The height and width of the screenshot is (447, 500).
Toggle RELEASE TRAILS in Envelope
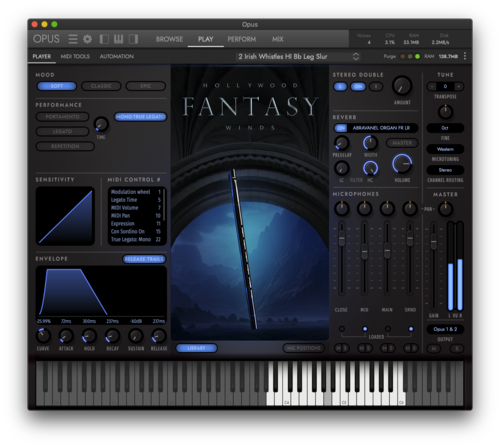click(x=144, y=259)
